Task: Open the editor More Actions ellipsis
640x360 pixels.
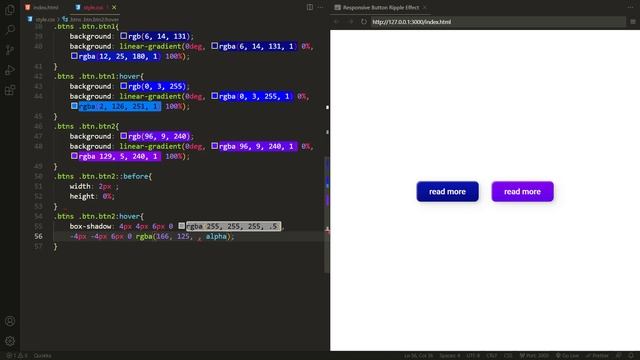Action: coord(320,7)
